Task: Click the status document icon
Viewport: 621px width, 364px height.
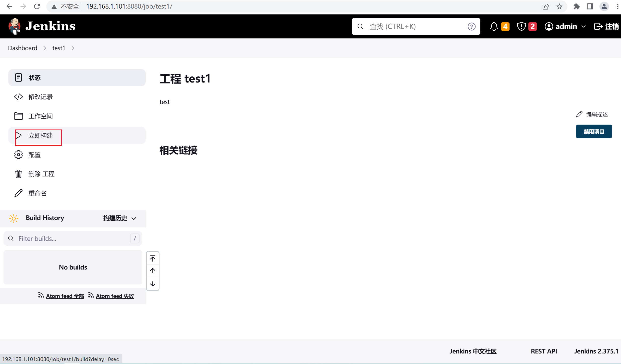Action: (18, 78)
